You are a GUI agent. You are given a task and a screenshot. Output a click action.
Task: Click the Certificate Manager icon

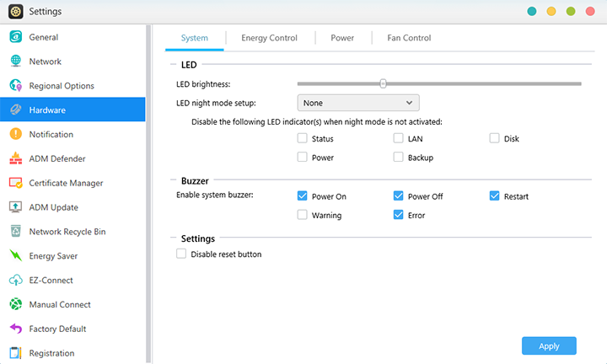15,183
